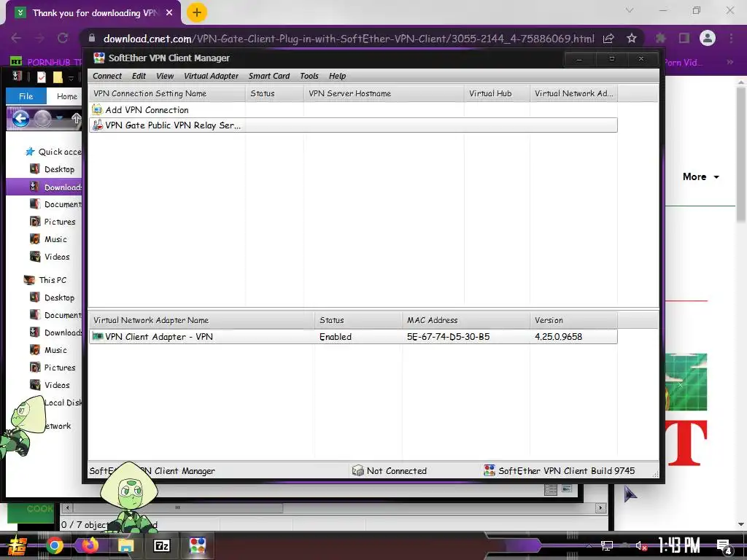Bookmark this page with star icon
747x560 pixels.
coord(632,38)
